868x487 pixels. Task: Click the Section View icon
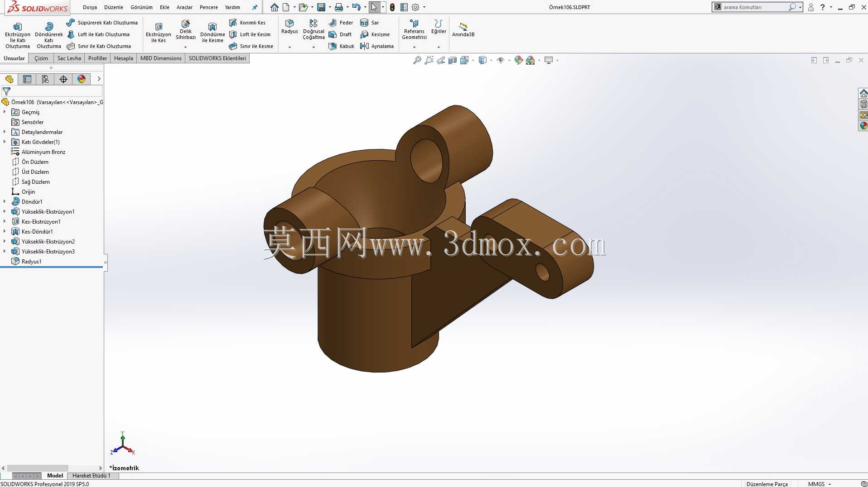pos(453,60)
